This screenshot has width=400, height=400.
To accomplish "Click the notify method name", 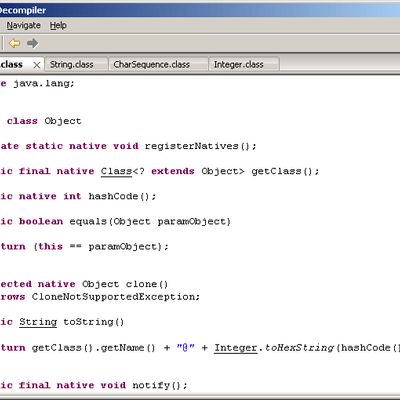I will click(x=151, y=385).
